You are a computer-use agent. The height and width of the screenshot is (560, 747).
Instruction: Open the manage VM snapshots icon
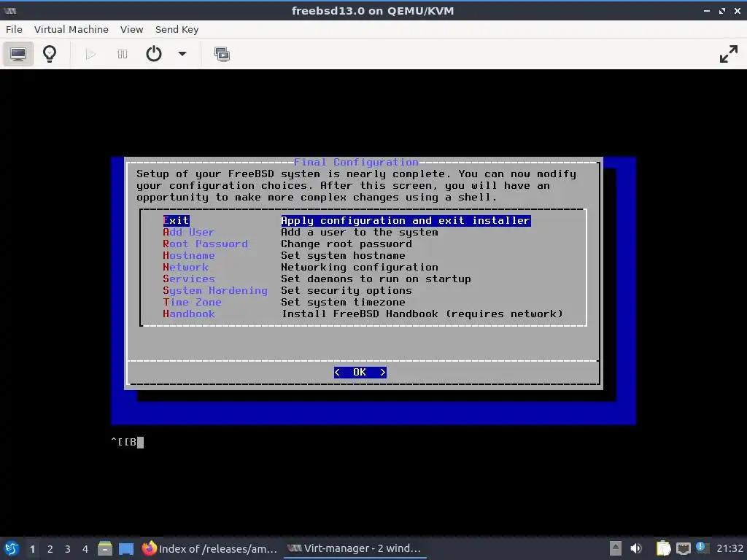(x=222, y=54)
